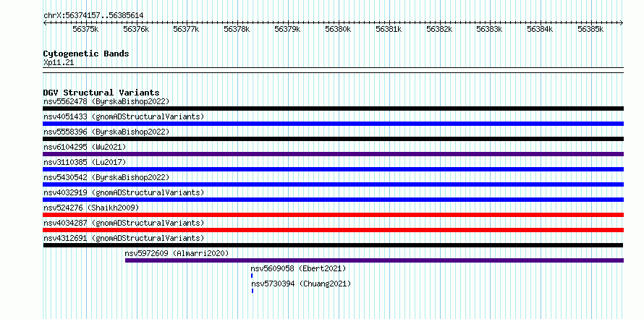Select the nsv5609058 (Ebert2021) label
Image resolution: width=644 pixels, height=319 pixels.
click(299, 268)
